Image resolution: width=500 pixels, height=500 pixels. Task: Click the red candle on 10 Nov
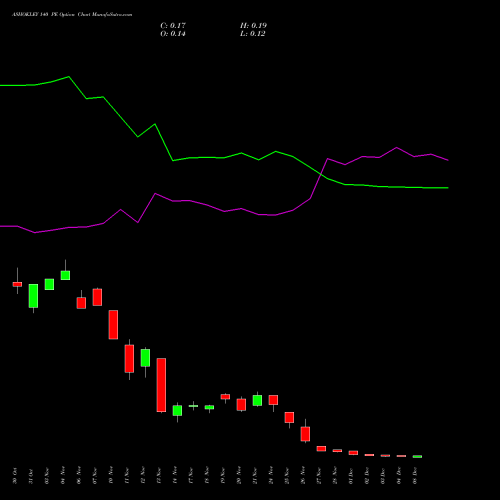click(113, 325)
